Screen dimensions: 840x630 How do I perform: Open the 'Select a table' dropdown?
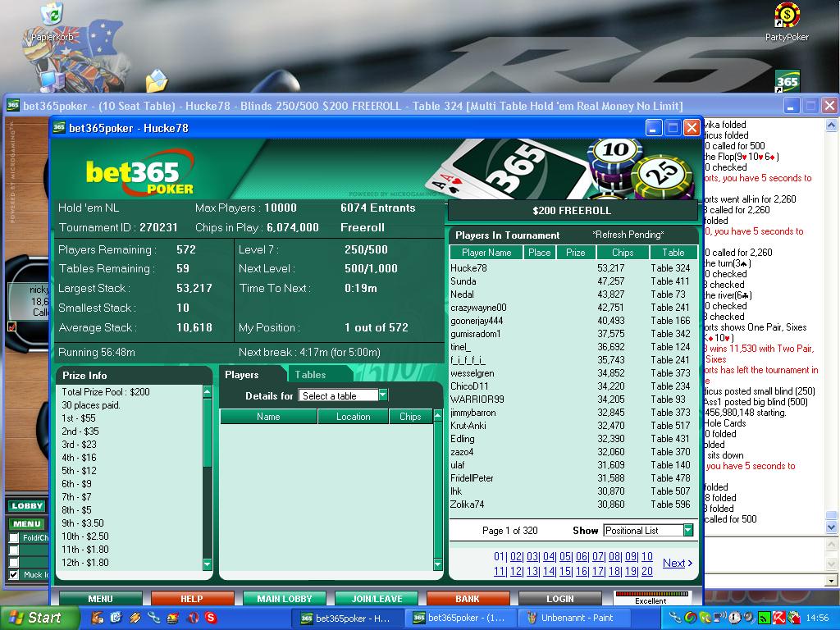[343, 395]
